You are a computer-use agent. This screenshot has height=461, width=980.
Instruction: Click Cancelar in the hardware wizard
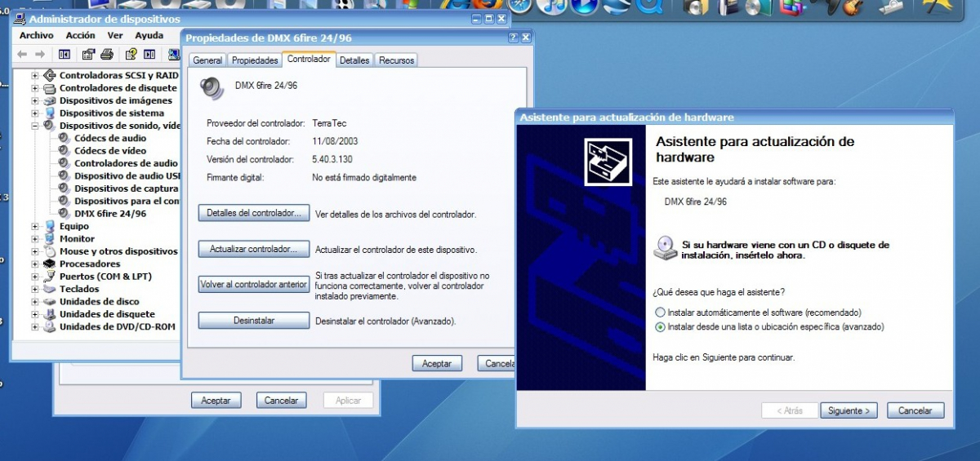915,410
